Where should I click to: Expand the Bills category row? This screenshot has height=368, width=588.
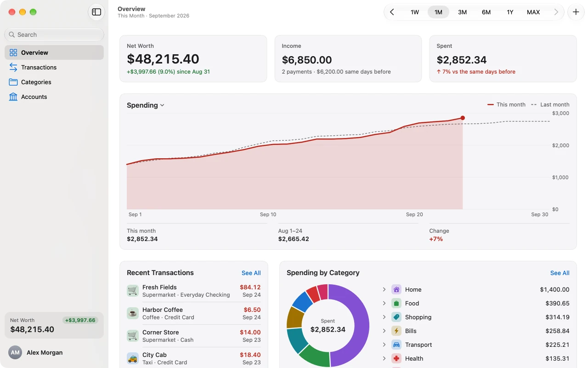(x=384, y=331)
